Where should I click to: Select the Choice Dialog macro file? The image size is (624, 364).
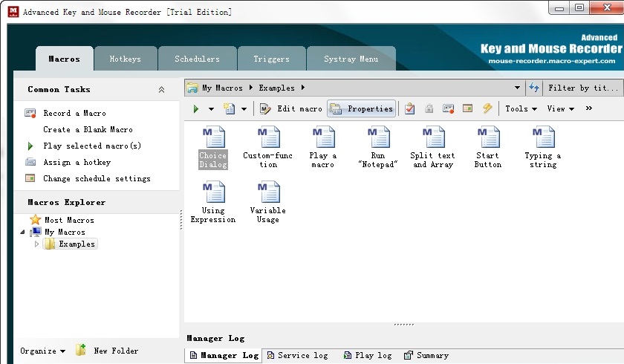(x=213, y=147)
